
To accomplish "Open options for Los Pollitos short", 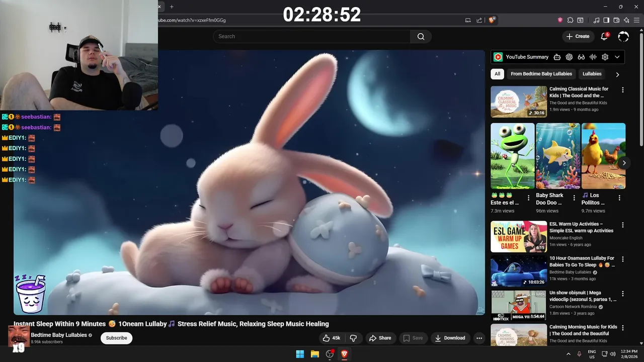I will (x=619, y=198).
